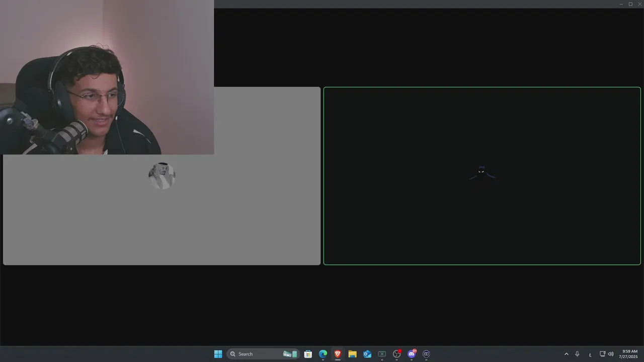Select the green-outlined participant tile avatar

[x=482, y=173]
